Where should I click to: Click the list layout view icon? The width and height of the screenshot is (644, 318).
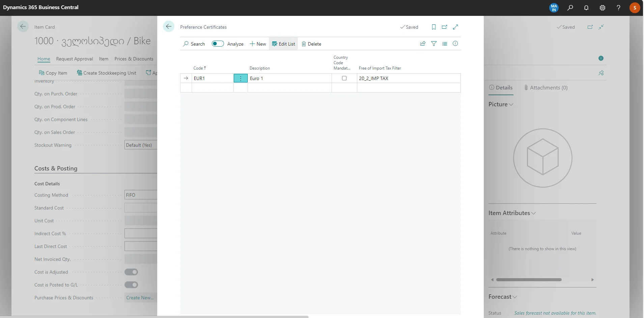point(445,44)
